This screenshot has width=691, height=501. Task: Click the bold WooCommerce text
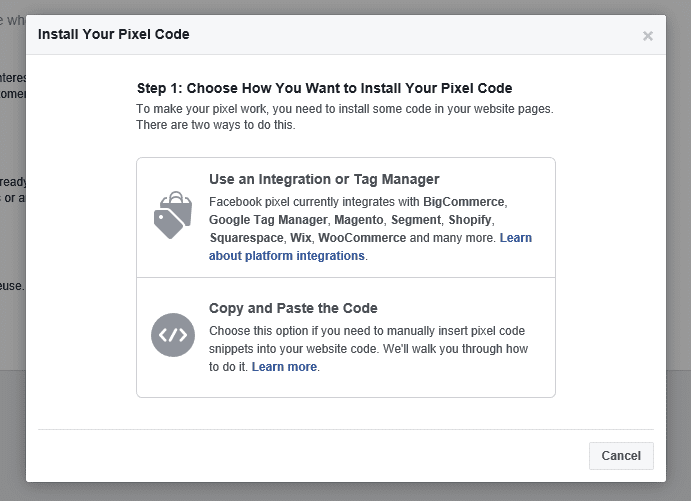tap(362, 238)
